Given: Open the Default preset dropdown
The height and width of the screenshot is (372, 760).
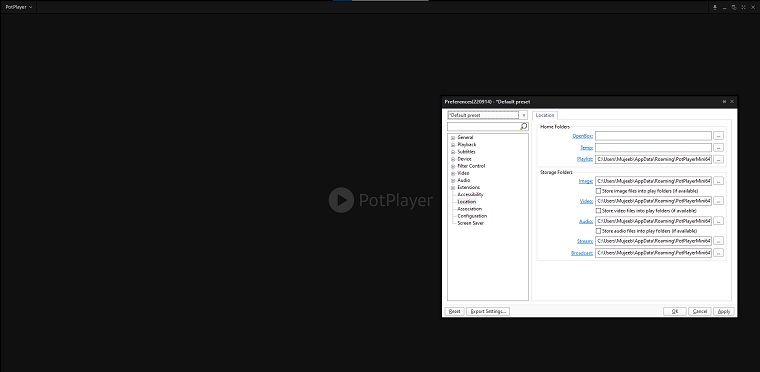Looking at the screenshot, I should click(523, 115).
